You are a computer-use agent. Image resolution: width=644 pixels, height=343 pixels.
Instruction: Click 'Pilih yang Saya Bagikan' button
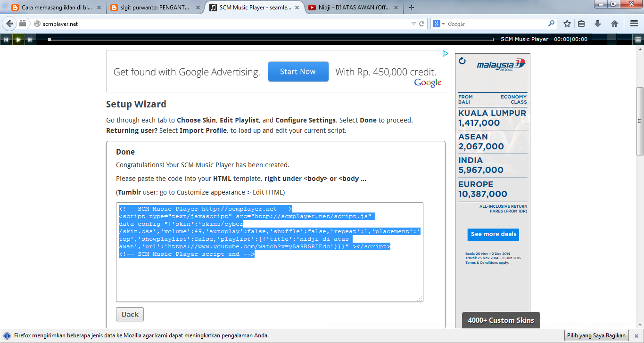pos(596,335)
